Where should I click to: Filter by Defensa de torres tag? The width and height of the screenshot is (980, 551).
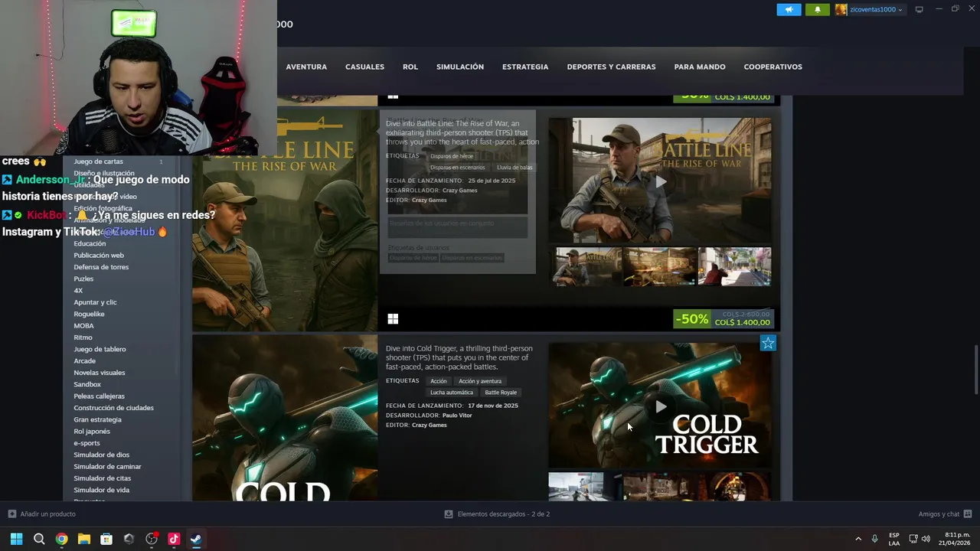click(x=101, y=267)
